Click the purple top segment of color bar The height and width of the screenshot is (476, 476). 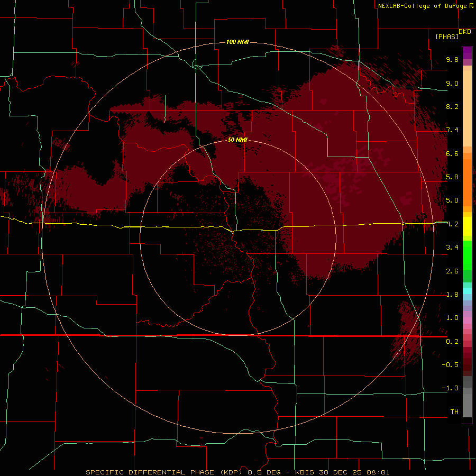[x=467, y=53]
